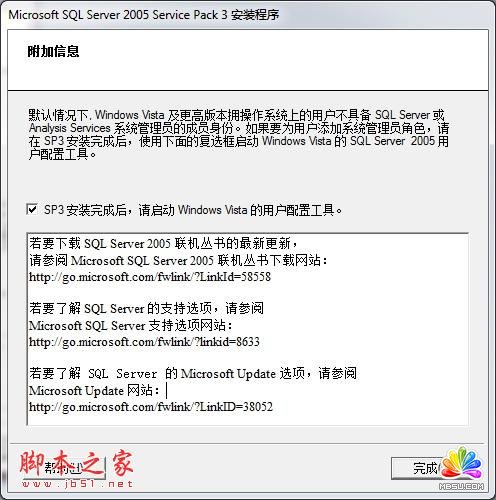Uncheck the SP3 user provisioning tool checkbox
Screen dimensions: 496x500
pyautogui.click(x=32, y=209)
